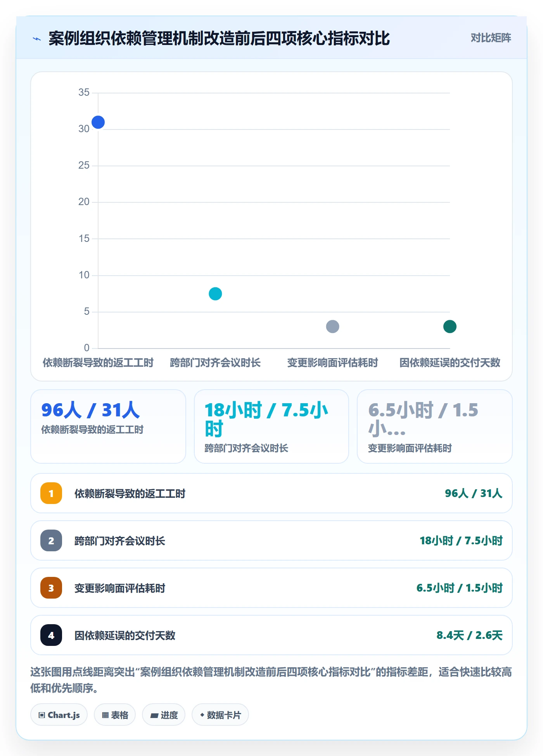Viewport: 543px width, 756px height.
Task: Click the 变更影响面评估耗时 chart axis label
Action: click(x=333, y=362)
